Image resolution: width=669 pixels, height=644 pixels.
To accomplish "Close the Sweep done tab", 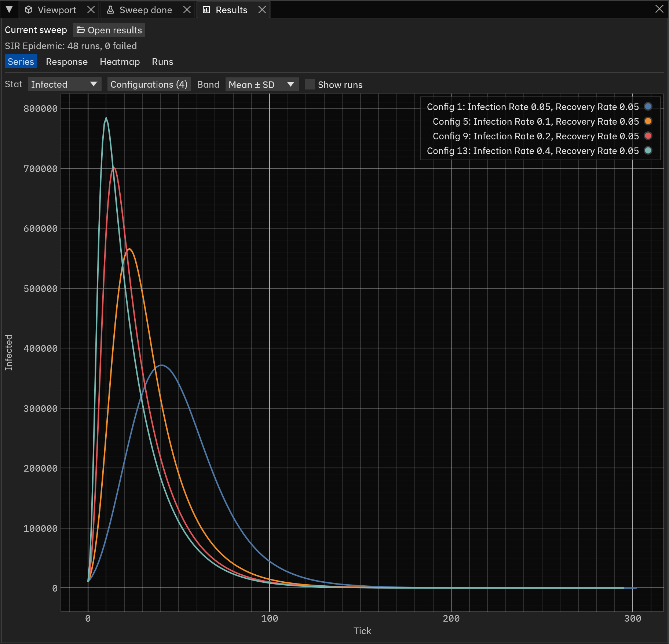I will (x=187, y=10).
